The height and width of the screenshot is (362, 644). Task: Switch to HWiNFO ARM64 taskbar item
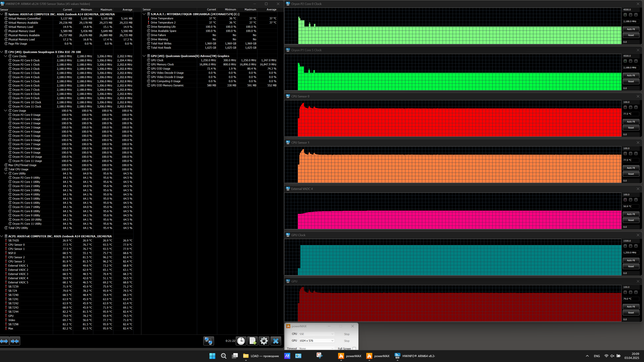415,356
